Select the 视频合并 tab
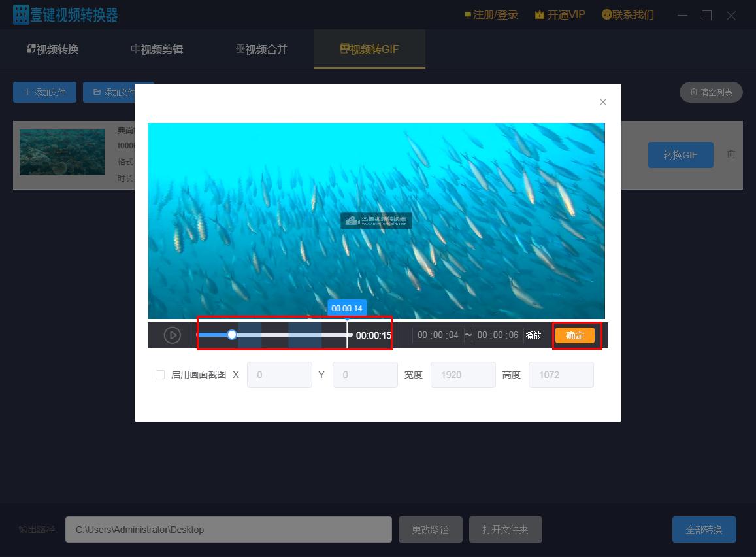 click(261, 49)
